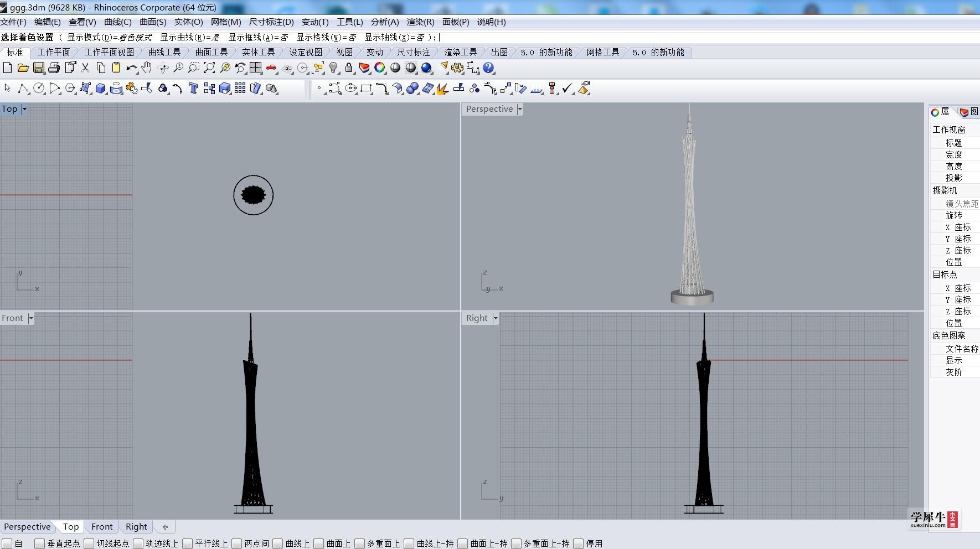Viewport: 980px width, 549px height.
Task: Open the Right viewport dropdown arrow
Action: click(x=496, y=318)
